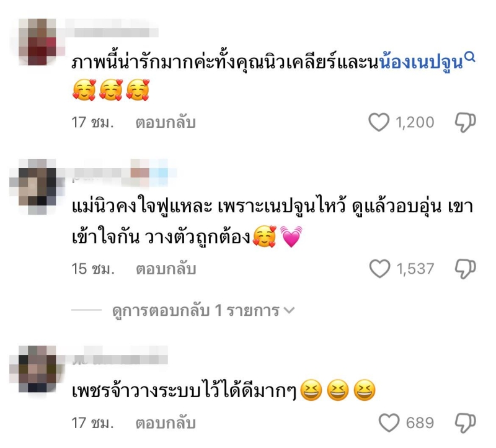The image size is (496, 448).
Task: Dislike the comment with 1,537 likes
Action: (x=466, y=269)
